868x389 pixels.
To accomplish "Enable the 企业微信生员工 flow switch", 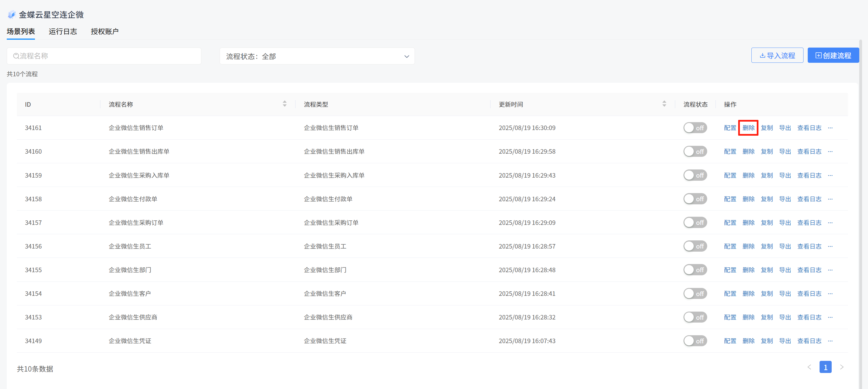I will pos(695,246).
